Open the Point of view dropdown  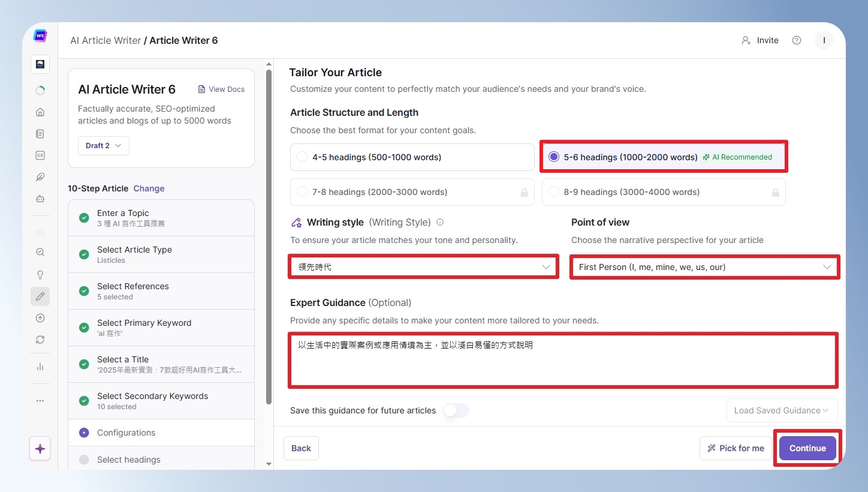tap(704, 267)
